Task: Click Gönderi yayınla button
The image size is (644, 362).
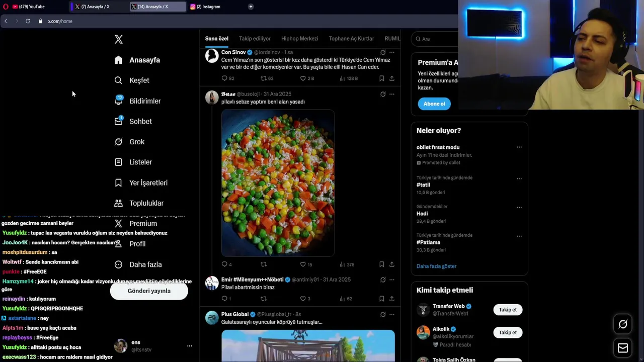Action: point(149,291)
